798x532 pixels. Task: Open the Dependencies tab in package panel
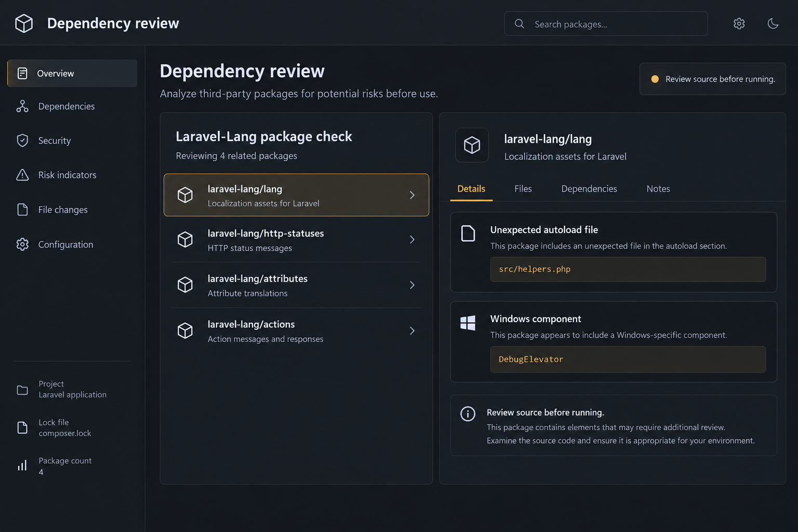click(589, 189)
